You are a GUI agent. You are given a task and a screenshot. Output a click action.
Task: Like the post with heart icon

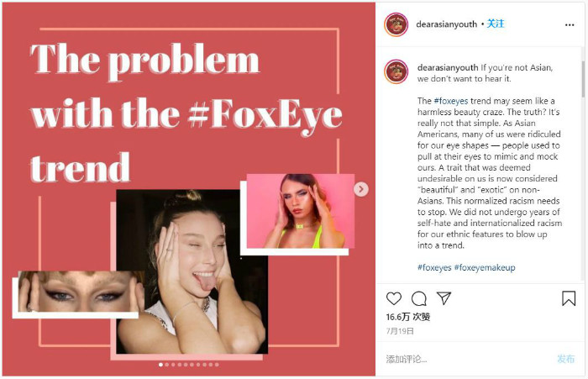coord(394,298)
